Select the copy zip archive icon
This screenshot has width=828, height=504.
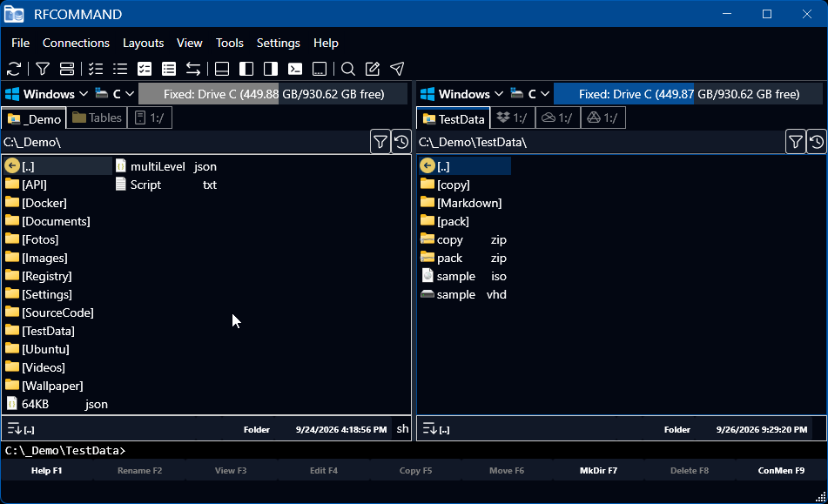[427, 239]
